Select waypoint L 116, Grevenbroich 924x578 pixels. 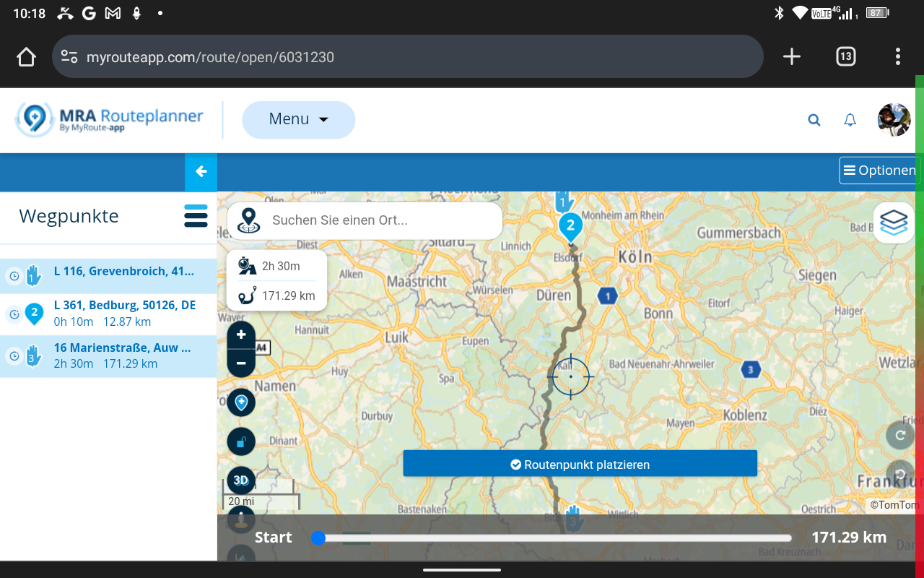pos(108,276)
